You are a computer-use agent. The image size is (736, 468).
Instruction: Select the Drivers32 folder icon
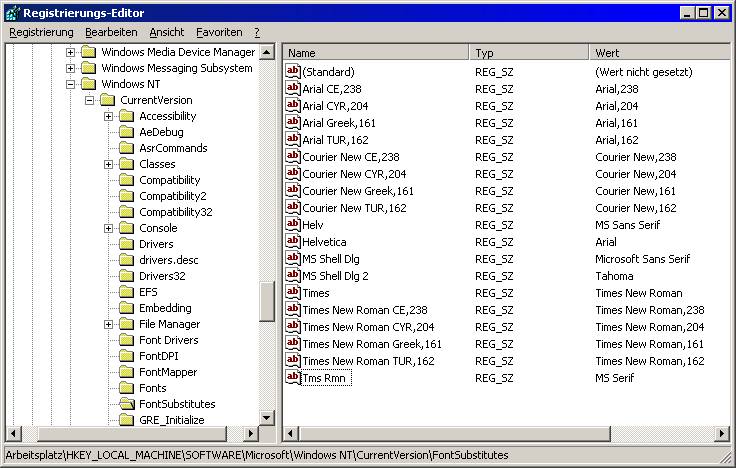coord(126,276)
